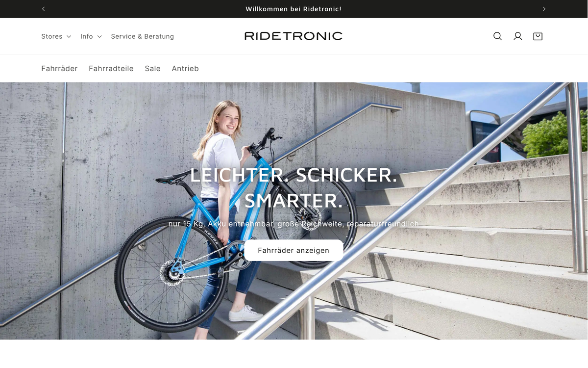Expand the Stores dropdown menu
Viewport: 588px width, 368px height.
pos(56,36)
